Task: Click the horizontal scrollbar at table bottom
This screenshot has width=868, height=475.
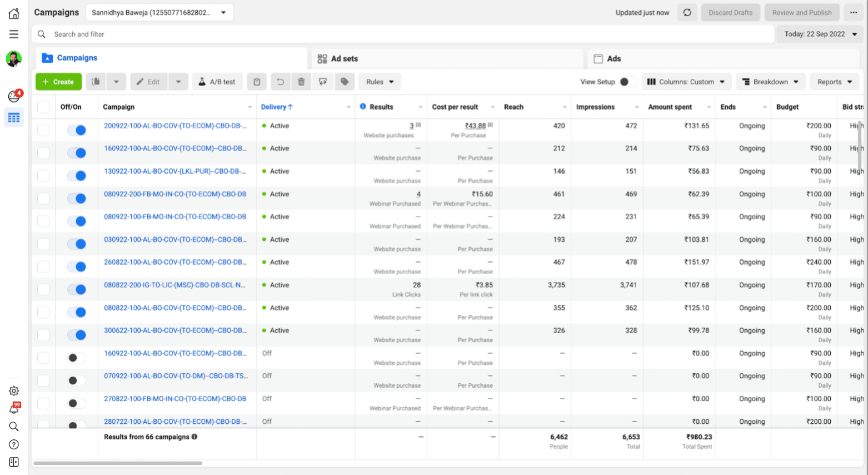Action: coord(118,463)
